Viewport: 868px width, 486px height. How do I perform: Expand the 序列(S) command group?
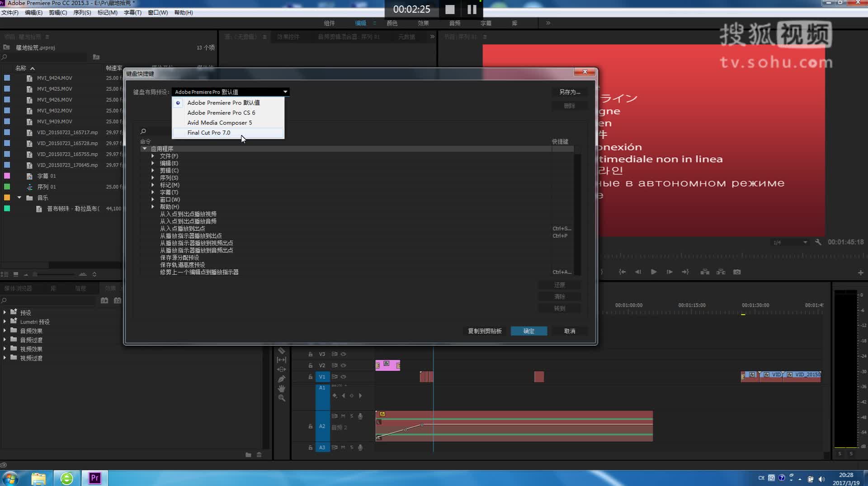(x=153, y=178)
